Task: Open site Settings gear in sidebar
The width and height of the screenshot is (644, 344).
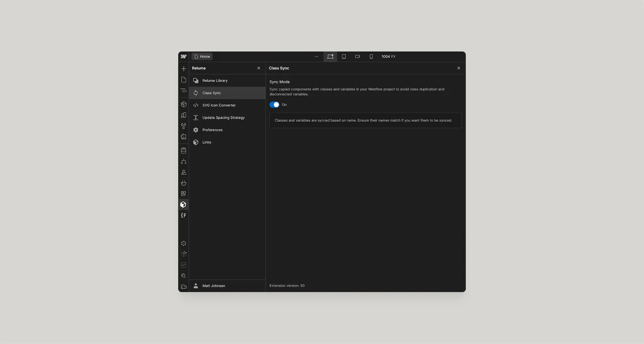Action: click(184, 243)
